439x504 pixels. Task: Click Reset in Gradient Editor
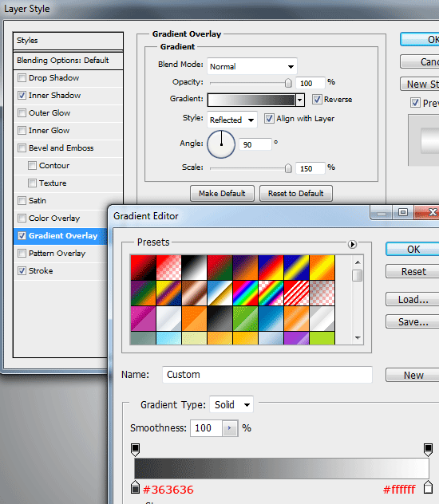tap(413, 272)
